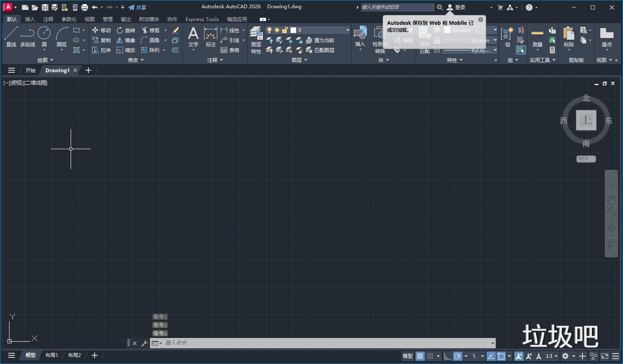623x364 pixels.
Task: Activate the Move (移动) tool
Action: (101, 30)
